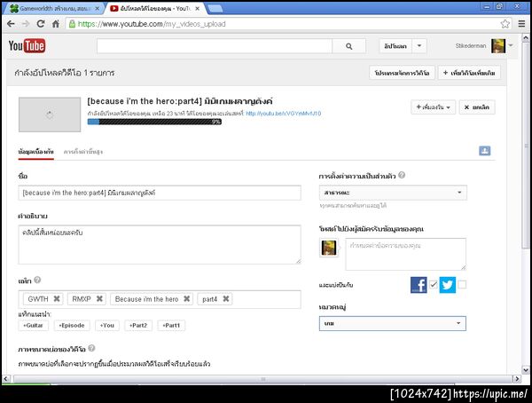Viewport: 532px width, 403px height.
Task: Open the video manager button
Action: coord(402,73)
